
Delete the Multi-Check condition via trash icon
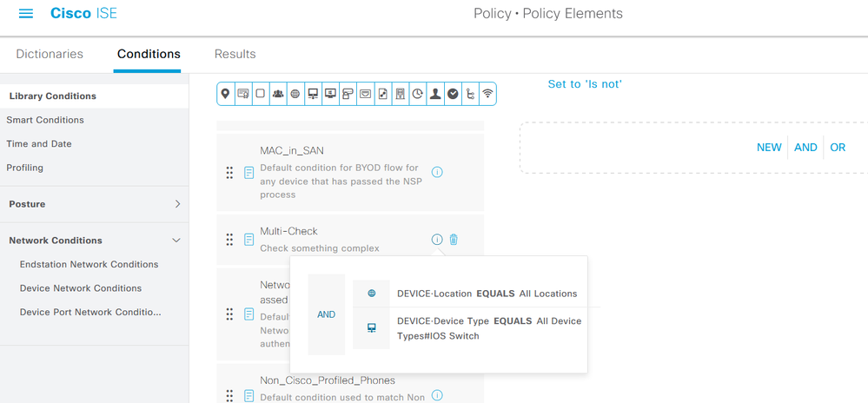(x=454, y=239)
